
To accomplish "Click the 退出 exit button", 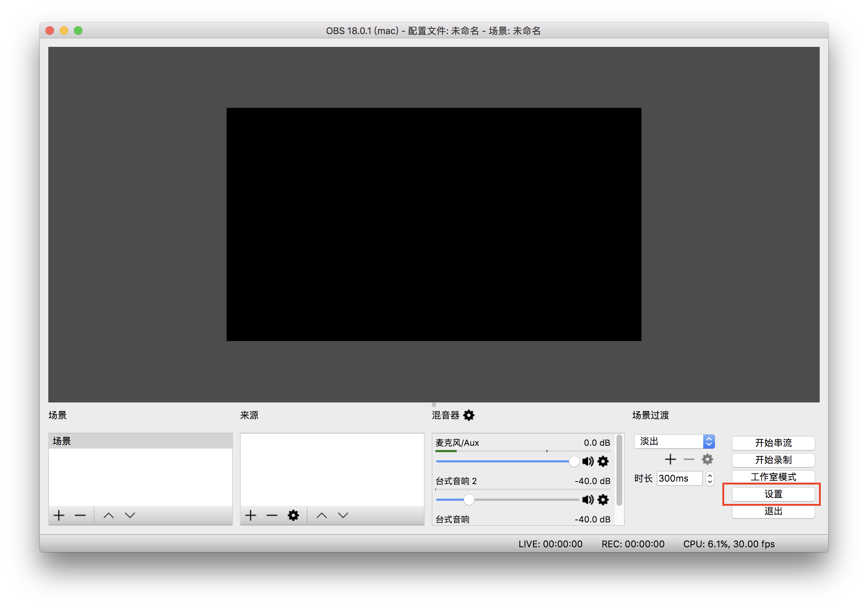I will (773, 511).
